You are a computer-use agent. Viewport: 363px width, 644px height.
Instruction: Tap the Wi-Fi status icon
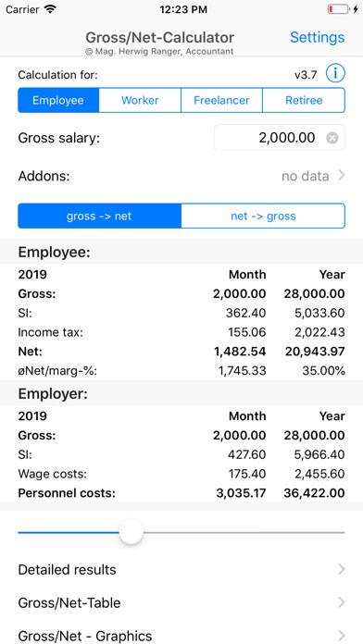(50, 9)
